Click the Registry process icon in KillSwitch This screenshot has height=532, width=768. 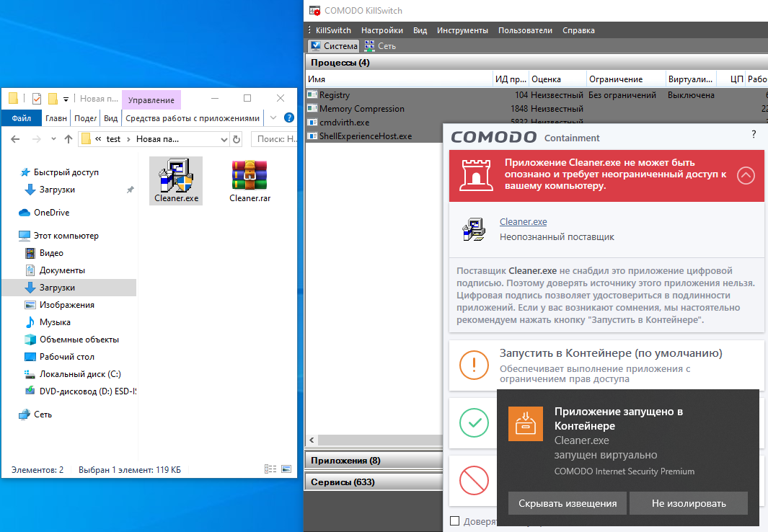[312, 94]
